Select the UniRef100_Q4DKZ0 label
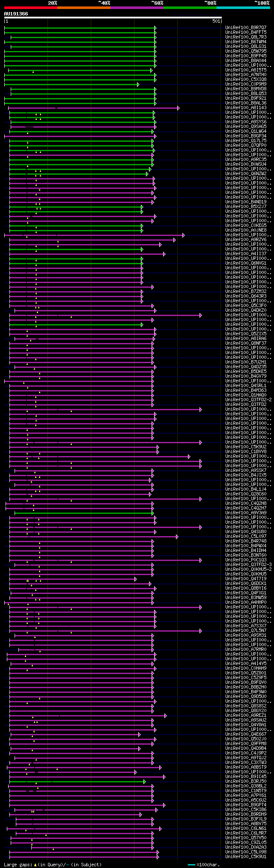 246,310
